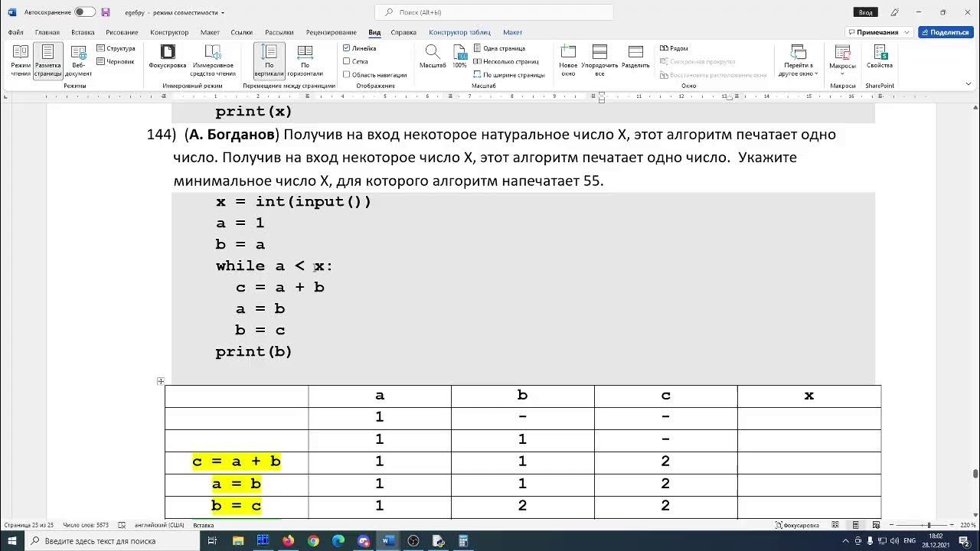
Task: Click word count (Число слов: 5673)
Action: click(86, 525)
